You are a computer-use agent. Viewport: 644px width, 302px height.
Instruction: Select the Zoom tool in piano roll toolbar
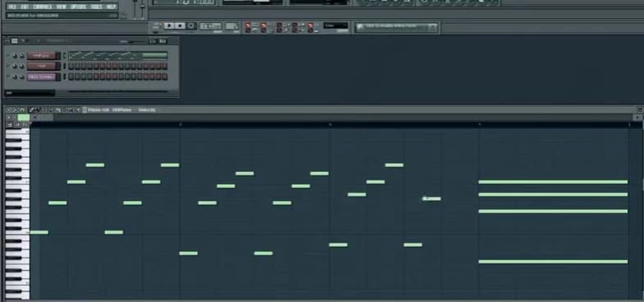tap(71, 110)
